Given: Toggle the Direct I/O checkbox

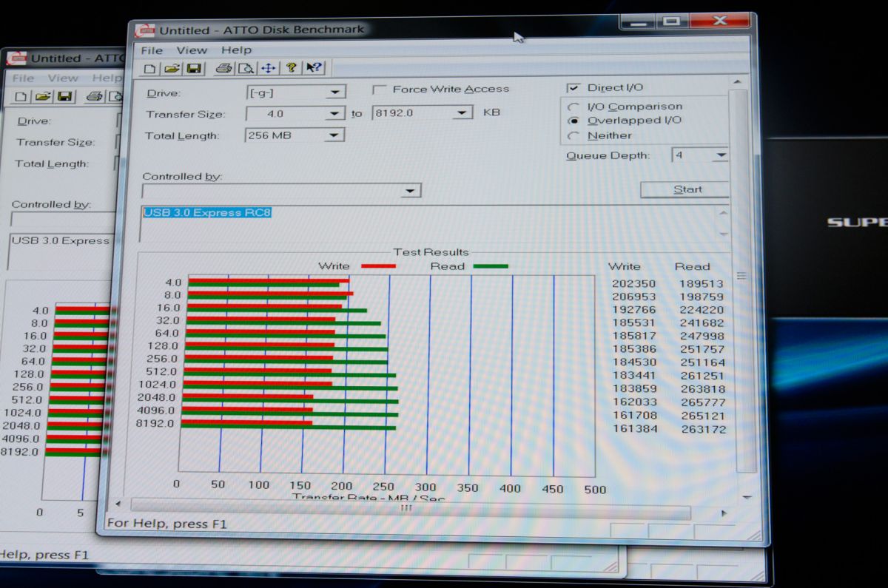Looking at the screenshot, I should [x=573, y=87].
